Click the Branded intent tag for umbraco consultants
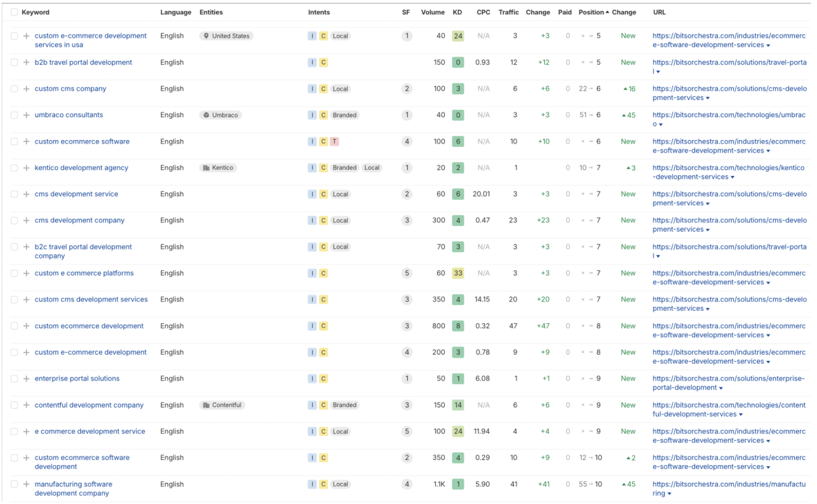 tap(344, 115)
